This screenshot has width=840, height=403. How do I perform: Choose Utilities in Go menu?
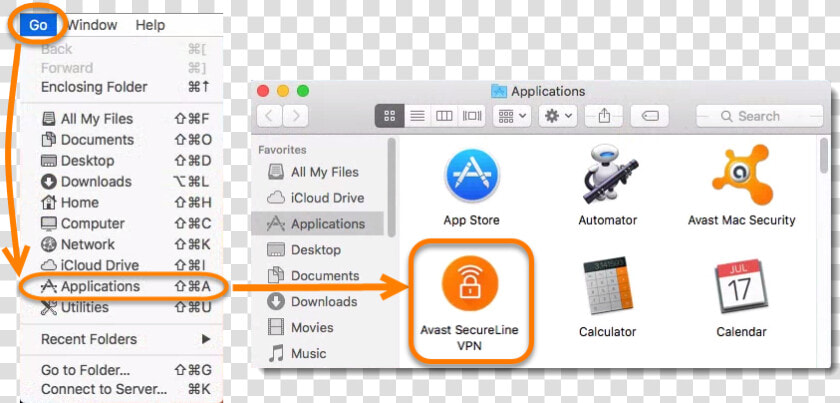[121, 307]
